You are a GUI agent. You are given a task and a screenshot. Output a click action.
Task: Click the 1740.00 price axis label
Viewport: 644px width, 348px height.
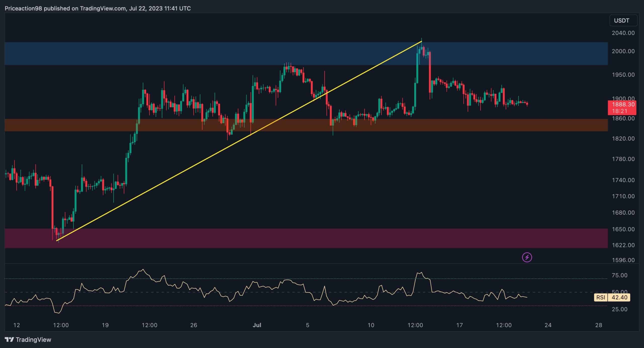[x=623, y=180]
